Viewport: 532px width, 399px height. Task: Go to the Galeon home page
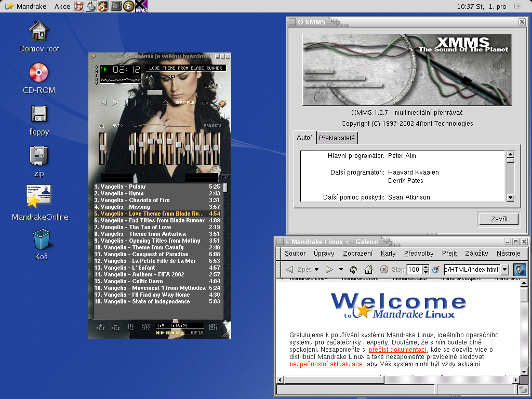point(368,270)
